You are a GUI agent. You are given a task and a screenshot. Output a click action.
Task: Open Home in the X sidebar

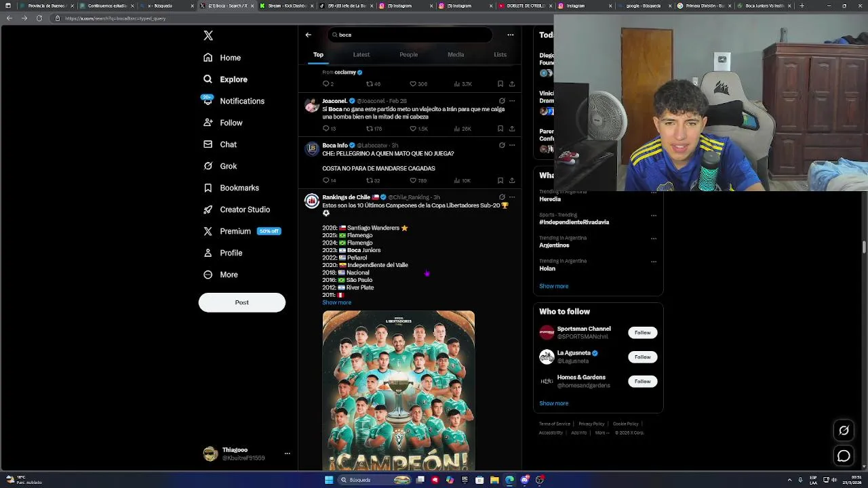(x=222, y=58)
